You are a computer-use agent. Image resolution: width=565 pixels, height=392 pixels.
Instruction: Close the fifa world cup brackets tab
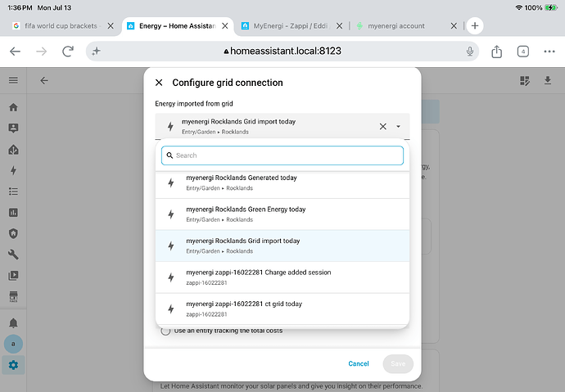point(111,26)
